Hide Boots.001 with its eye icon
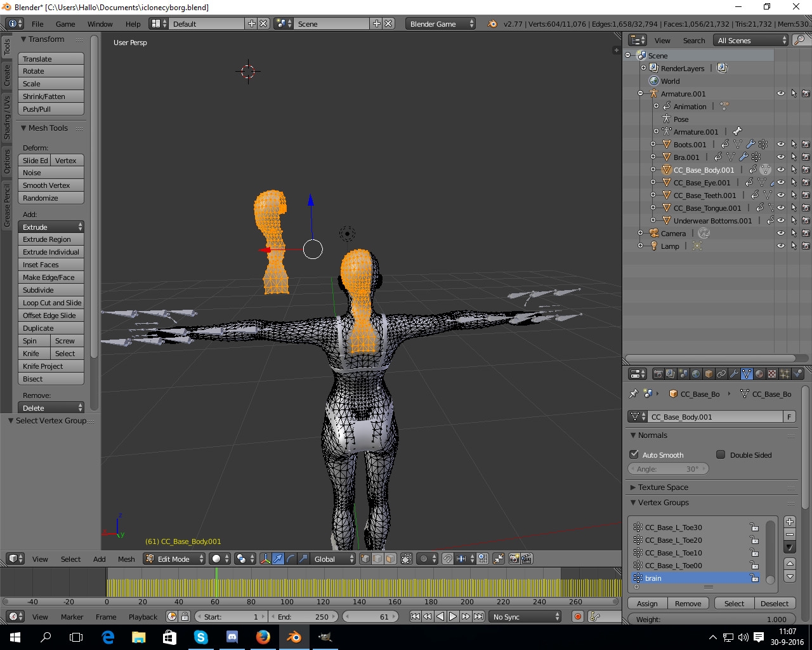812x650 pixels. click(781, 144)
